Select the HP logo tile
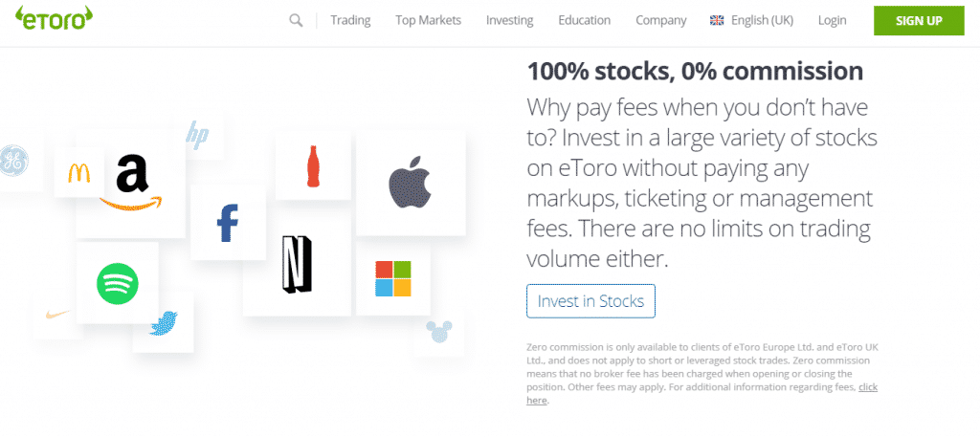The image size is (980, 437). 198,135
